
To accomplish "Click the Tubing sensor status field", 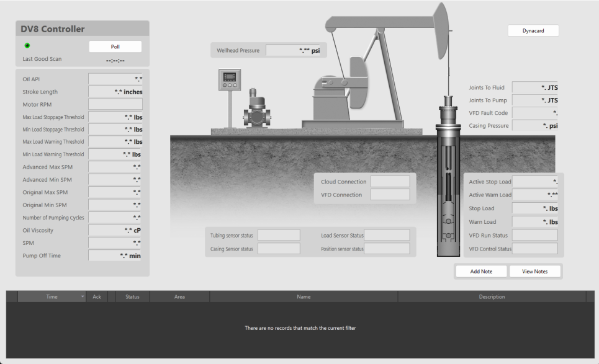I will click(x=278, y=234).
